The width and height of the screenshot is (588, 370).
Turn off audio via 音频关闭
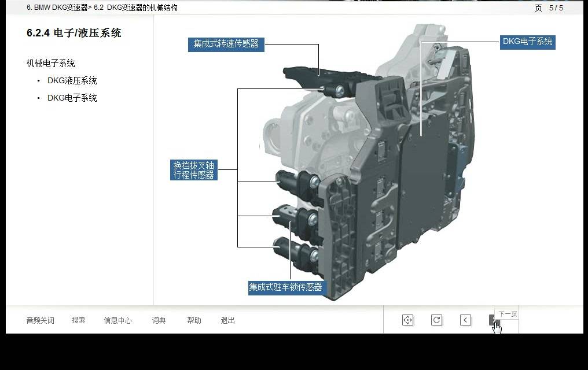40,320
